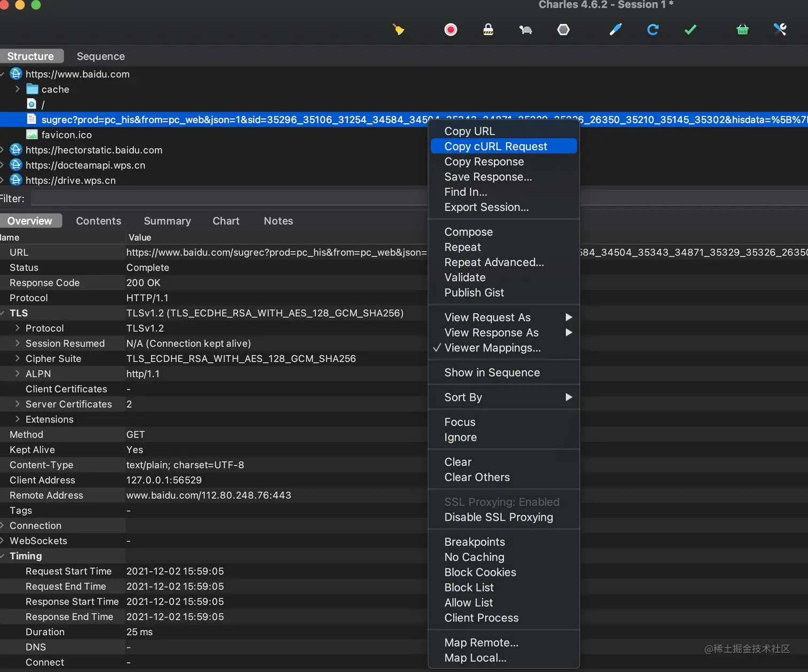Expand the TLS Protocol row
The image size is (808, 672).
point(18,328)
